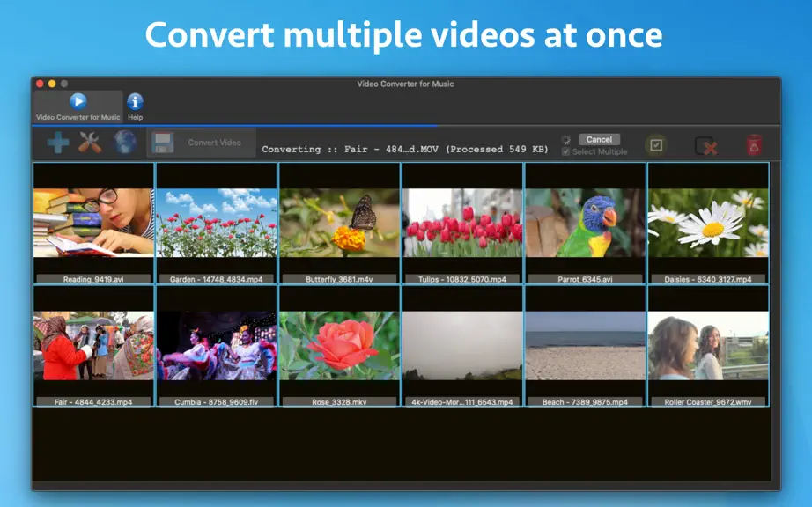The image size is (812, 507).
Task: Open the wrench and screwdriver settings icon
Action: point(90,143)
